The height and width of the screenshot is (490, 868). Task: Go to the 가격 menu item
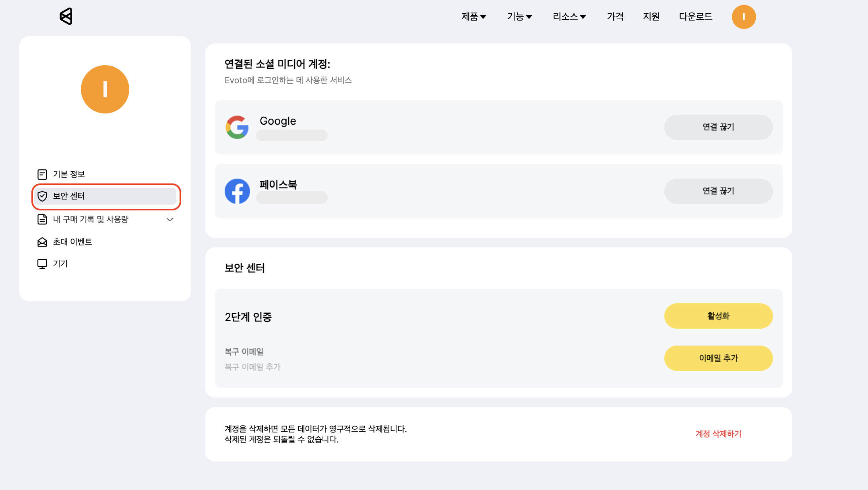pyautogui.click(x=615, y=16)
